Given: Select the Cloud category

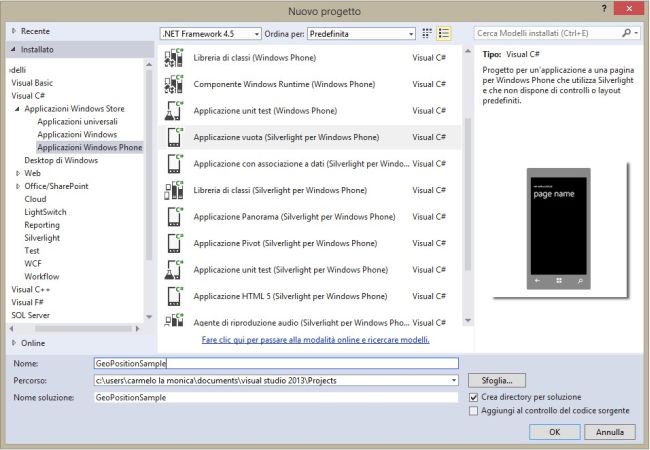Looking at the screenshot, I should click(x=35, y=199).
